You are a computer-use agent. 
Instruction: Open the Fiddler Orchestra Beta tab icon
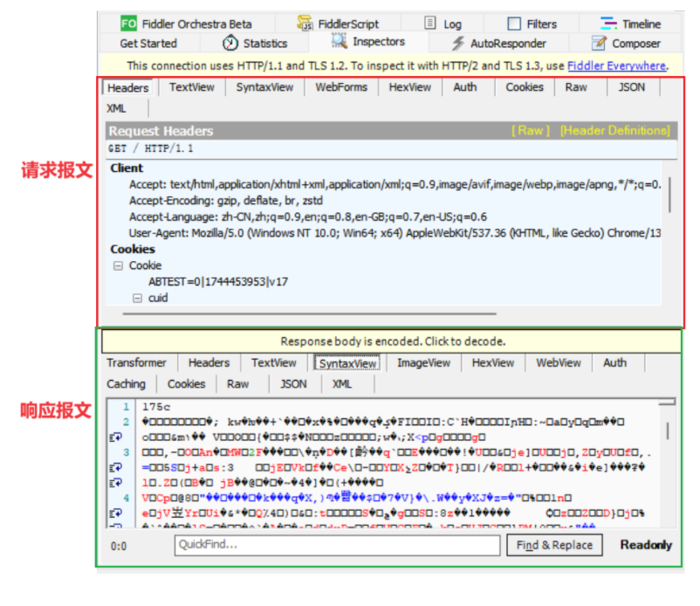coord(128,24)
